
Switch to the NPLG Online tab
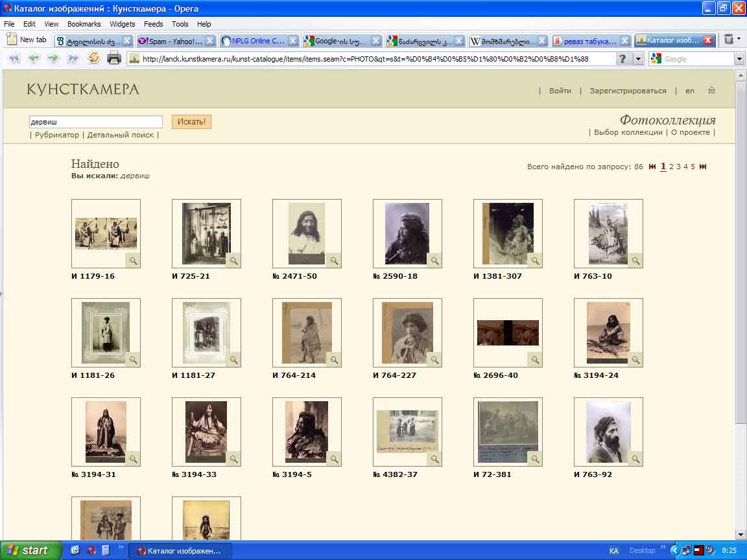click(258, 40)
